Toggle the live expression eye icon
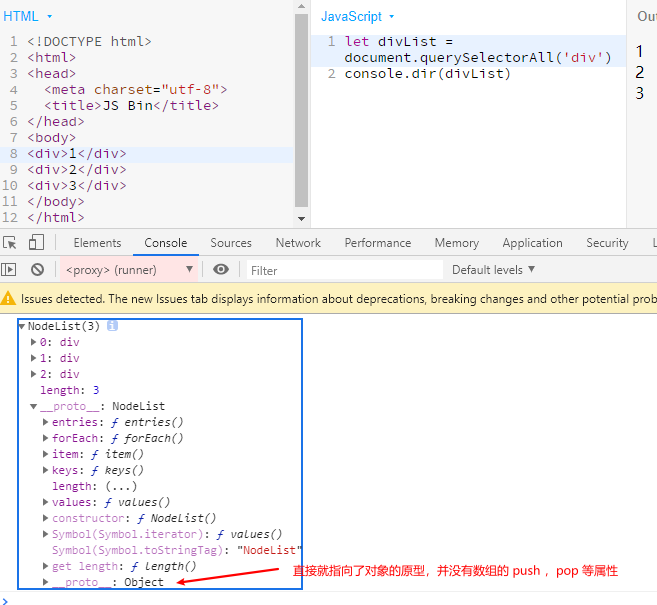 pyautogui.click(x=221, y=269)
